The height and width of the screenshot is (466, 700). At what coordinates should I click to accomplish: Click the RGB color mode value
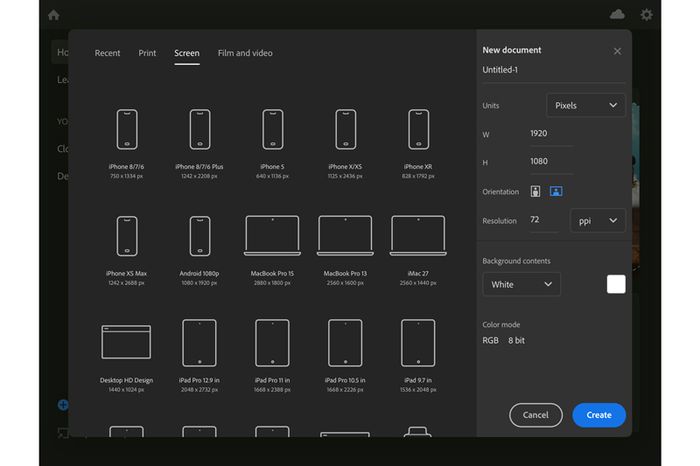[x=490, y=341]
